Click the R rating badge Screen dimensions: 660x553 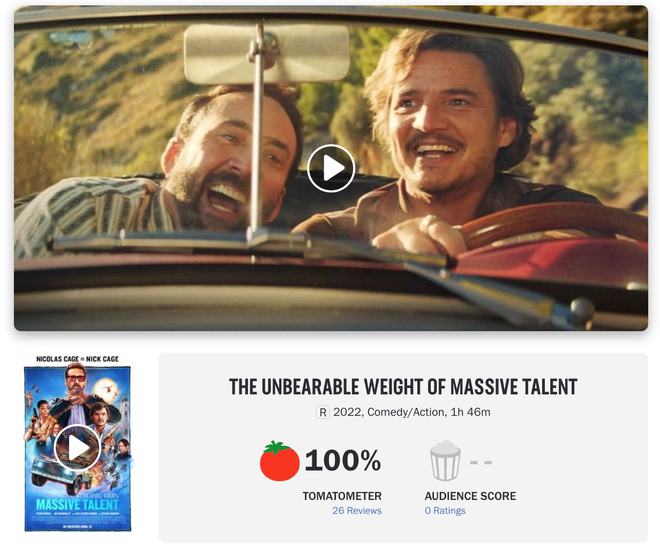point(323,412)
